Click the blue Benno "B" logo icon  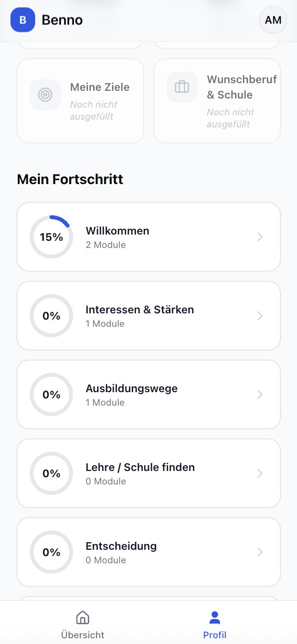coord(23,20)
